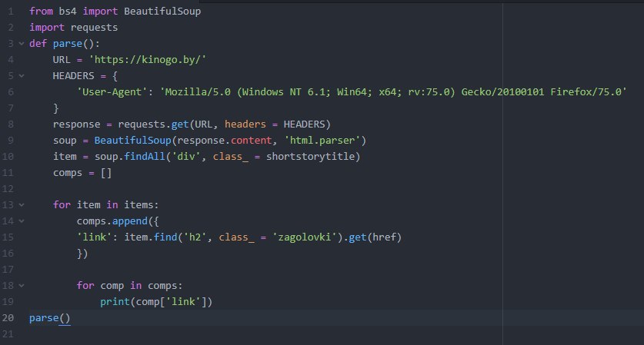Click the Mozilla/5.0 user agent string
The height and width of the screenshot is (345, 644).
[393, 92]
